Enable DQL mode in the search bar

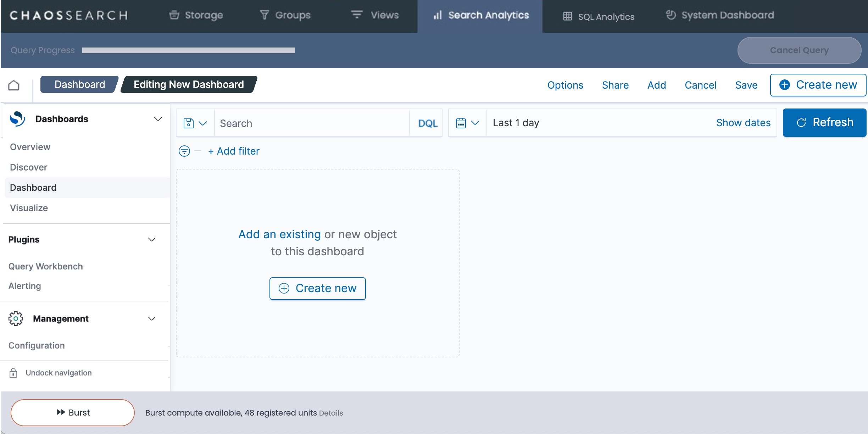tap(428, 123)
